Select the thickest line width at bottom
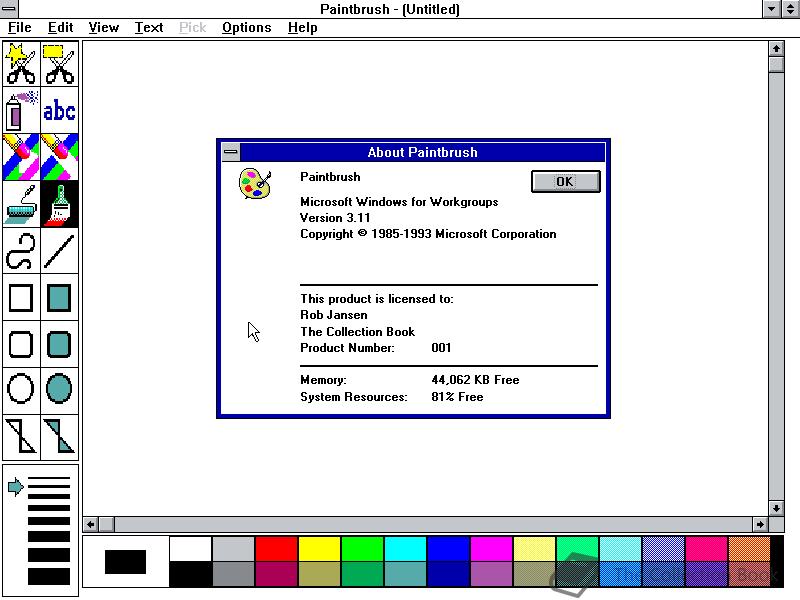Image resolution: width=800 pixels, height=600 pixels. [x=48, y=577]
